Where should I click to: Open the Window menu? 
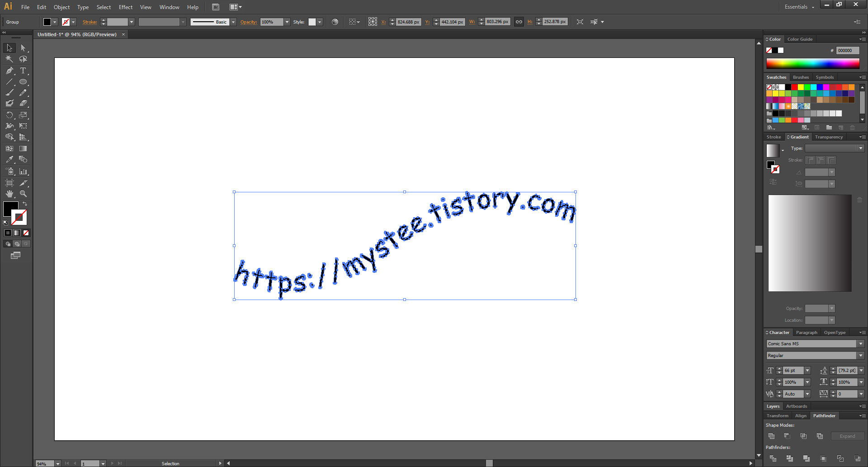[x=170, y=7]
